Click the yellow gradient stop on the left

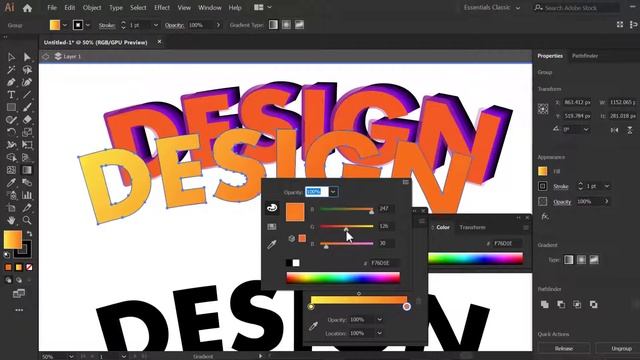tap(311, 307)
